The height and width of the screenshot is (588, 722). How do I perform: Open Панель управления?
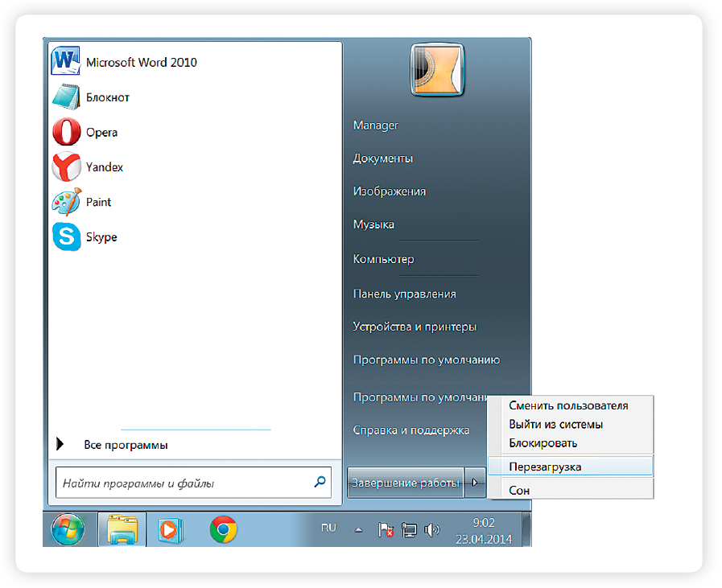coord(404,294)
